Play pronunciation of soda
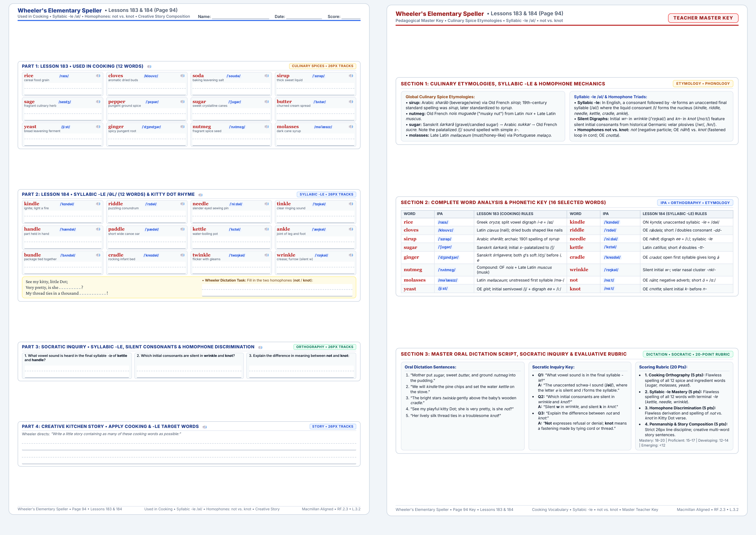The height and width of the screenshot is (535, 756). 267,76
